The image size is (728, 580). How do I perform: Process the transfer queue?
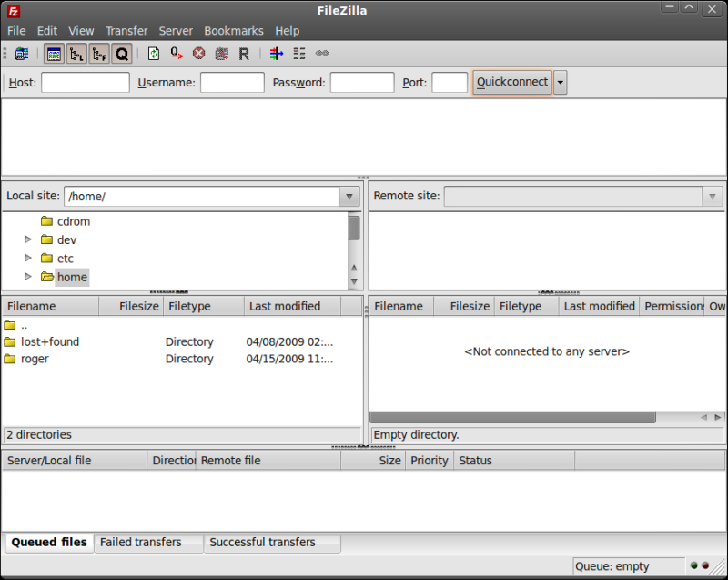pos(176,53)
